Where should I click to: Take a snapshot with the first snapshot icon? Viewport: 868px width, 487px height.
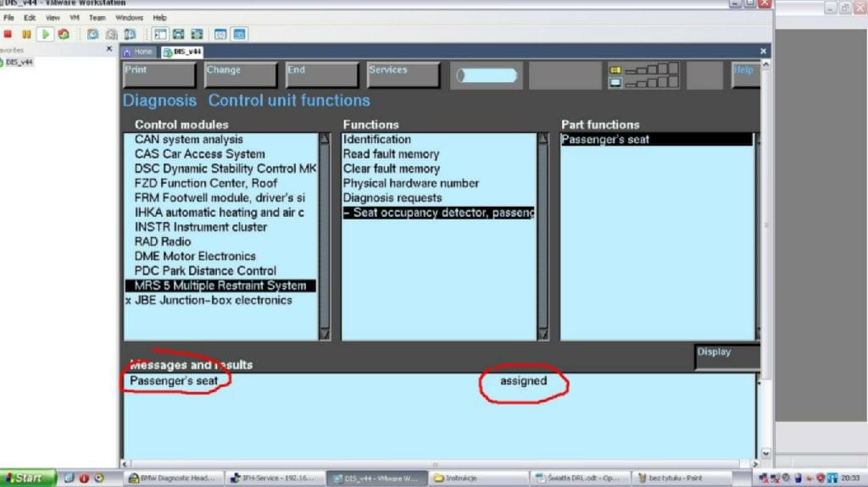[93, 35]
